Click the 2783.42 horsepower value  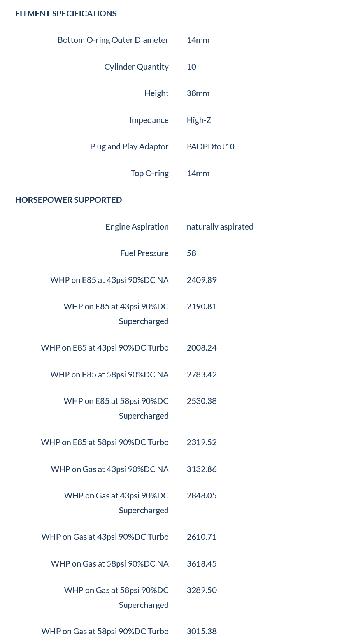[202, 375]
